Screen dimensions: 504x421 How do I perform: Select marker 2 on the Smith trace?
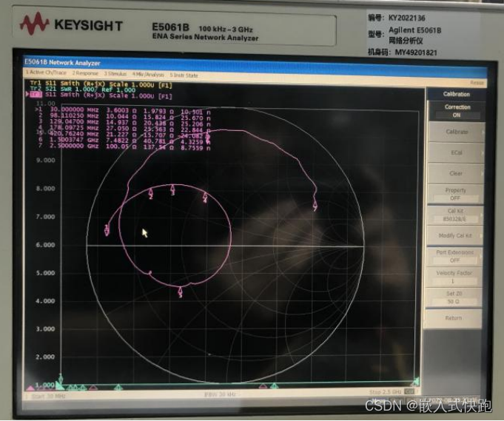pyautogui.click(x=150, y=194)
